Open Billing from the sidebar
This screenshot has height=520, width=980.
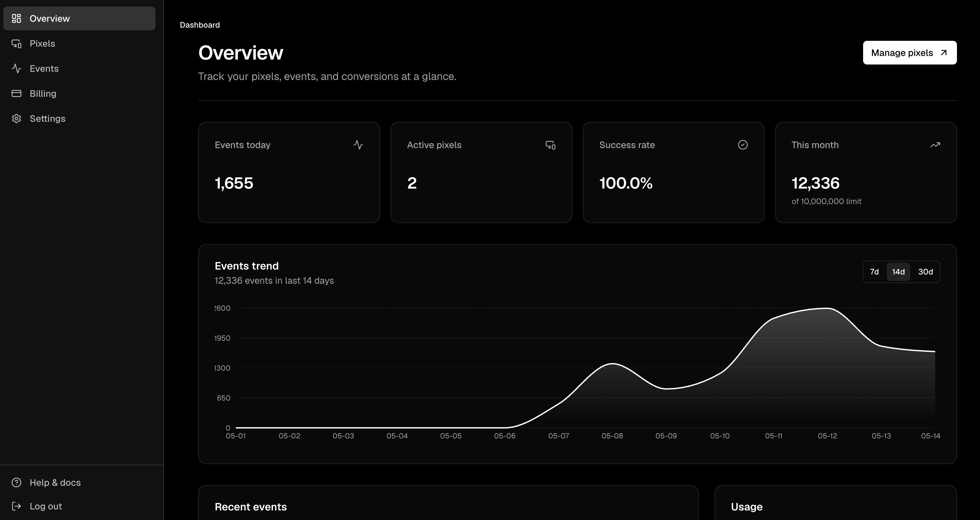tap(79, 93)
